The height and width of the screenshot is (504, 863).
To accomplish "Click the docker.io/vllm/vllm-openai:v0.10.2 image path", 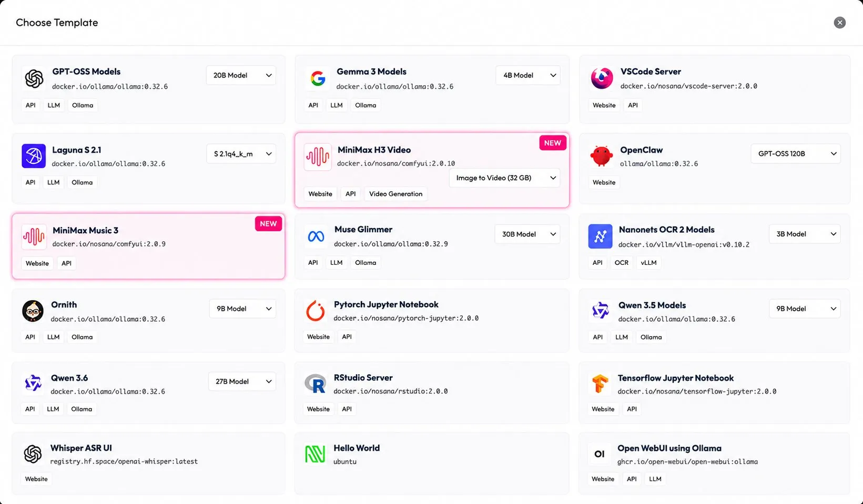I will pos(684,244).
